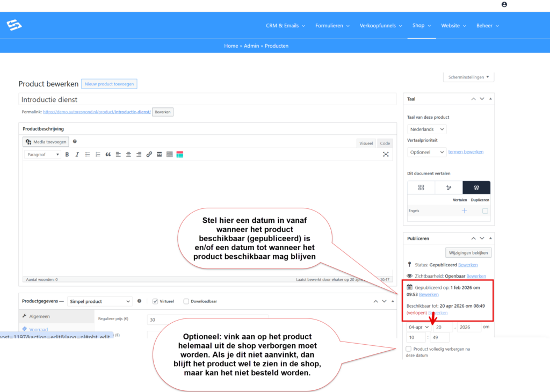Tick the Downloadbaar checkbox
550x392 pixels.
click(x=186, y=301)
